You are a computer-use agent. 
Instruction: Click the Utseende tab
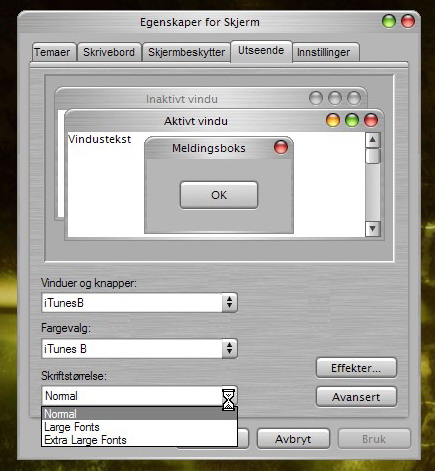coord(261,51)
